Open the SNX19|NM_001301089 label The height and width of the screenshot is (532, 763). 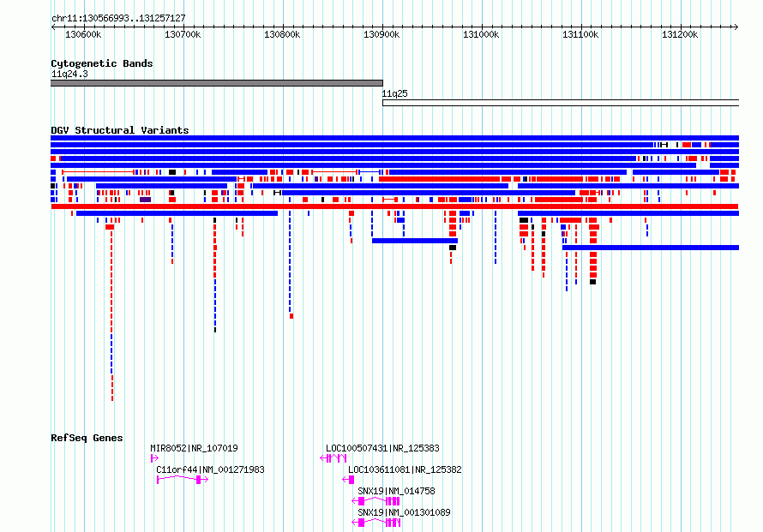(x=404, y=512)
